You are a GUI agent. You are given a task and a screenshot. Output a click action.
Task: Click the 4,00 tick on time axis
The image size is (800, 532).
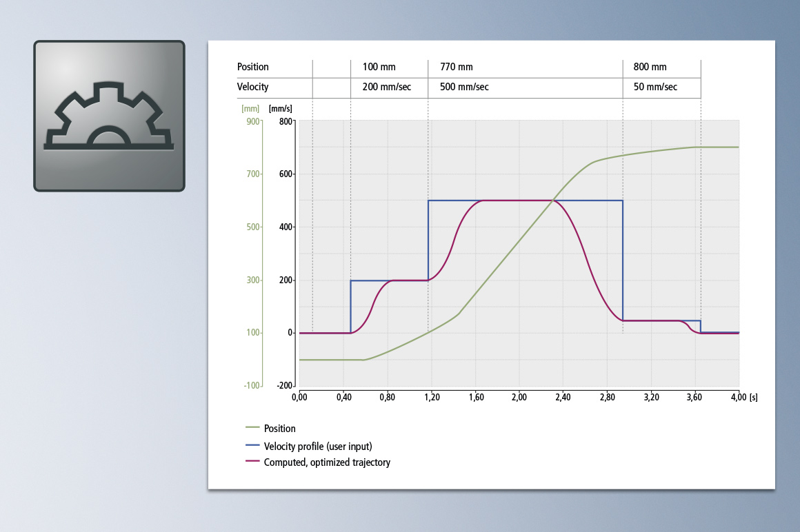[730, 398]
